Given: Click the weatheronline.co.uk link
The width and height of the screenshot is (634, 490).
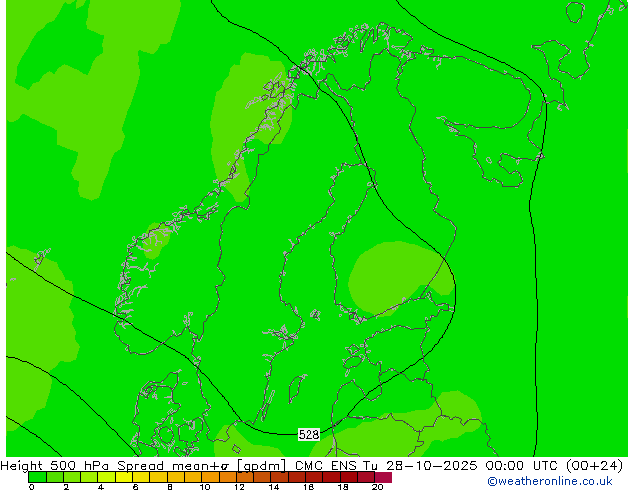Looking at the screenshot, I should coord(550,481).
